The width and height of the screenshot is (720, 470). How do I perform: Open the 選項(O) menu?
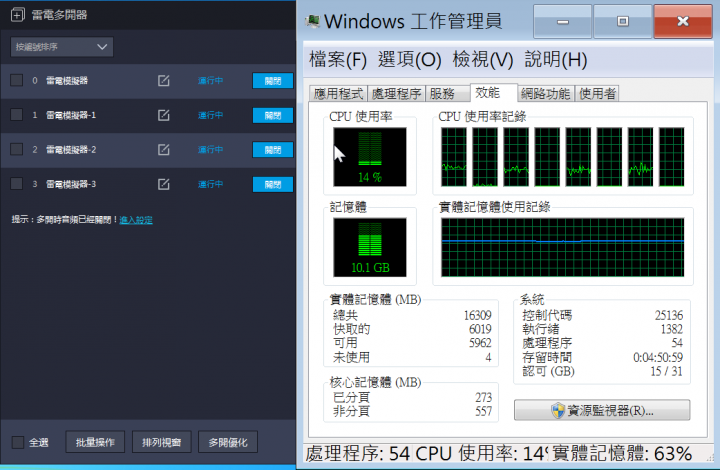click(410, 60)
